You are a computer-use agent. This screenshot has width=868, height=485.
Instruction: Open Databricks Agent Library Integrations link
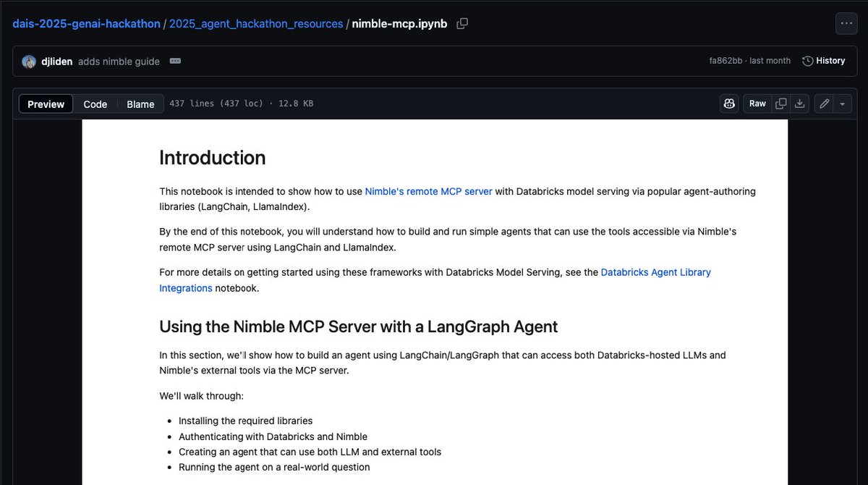435,280
